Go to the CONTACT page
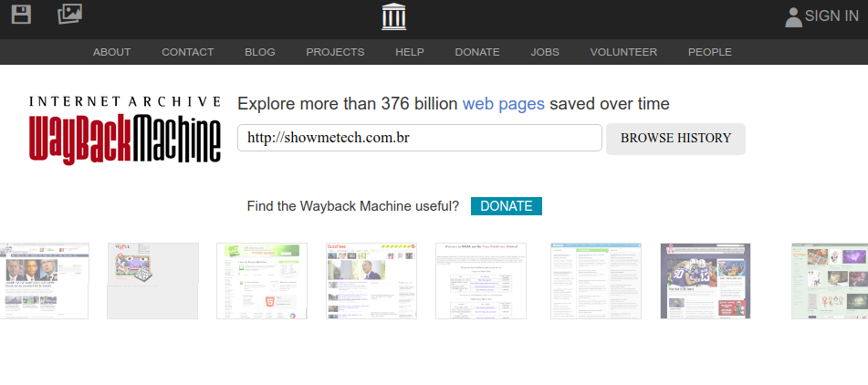This screenshot has width=868, height=385. [x=187, y=52]
